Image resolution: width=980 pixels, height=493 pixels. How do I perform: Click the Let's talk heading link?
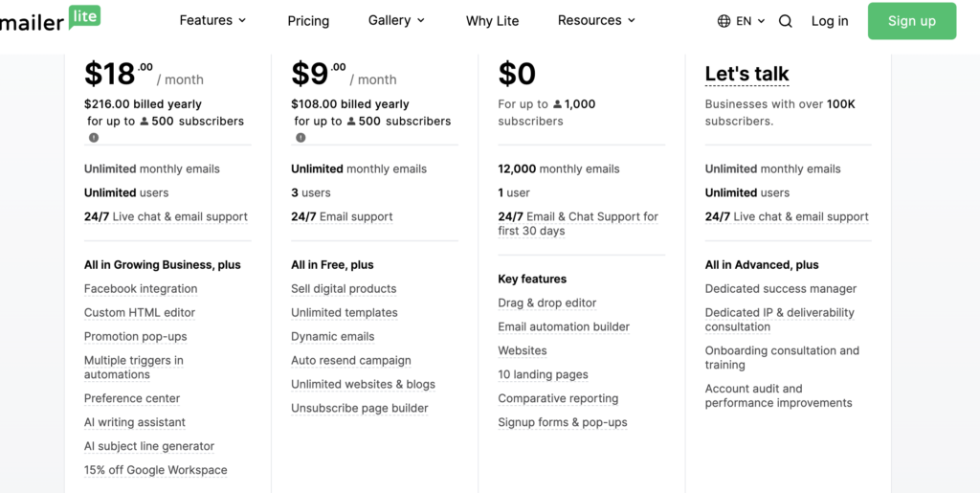coord(746,74)
